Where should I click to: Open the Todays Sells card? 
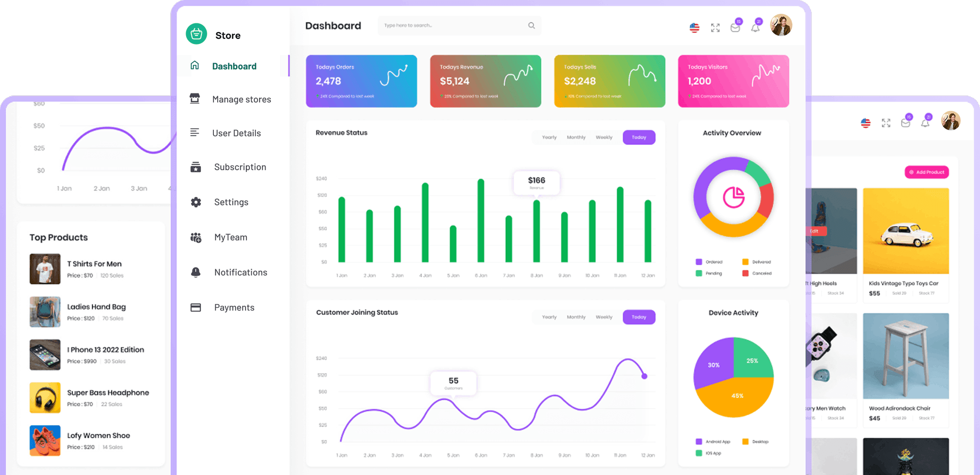pyautogui.click(x=610, y=81)
